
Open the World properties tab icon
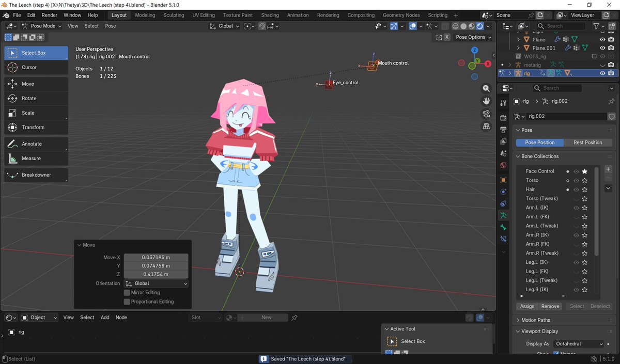[x=504, y=165]
